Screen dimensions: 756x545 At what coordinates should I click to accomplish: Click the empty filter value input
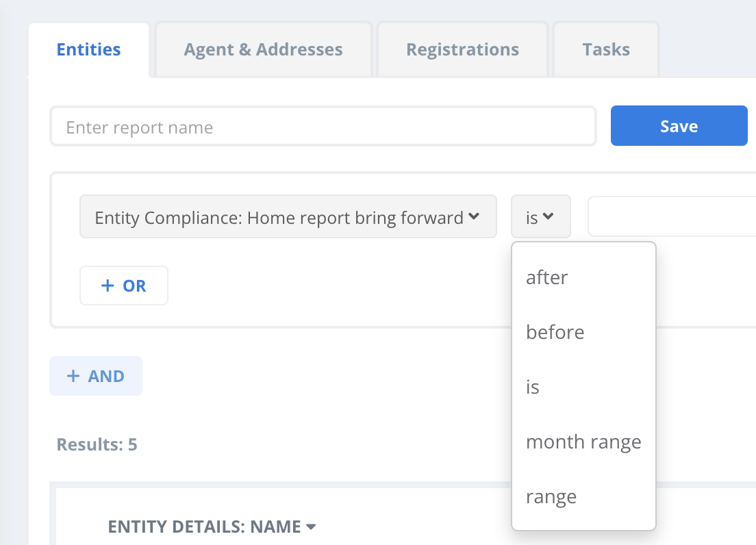[671, 218]
